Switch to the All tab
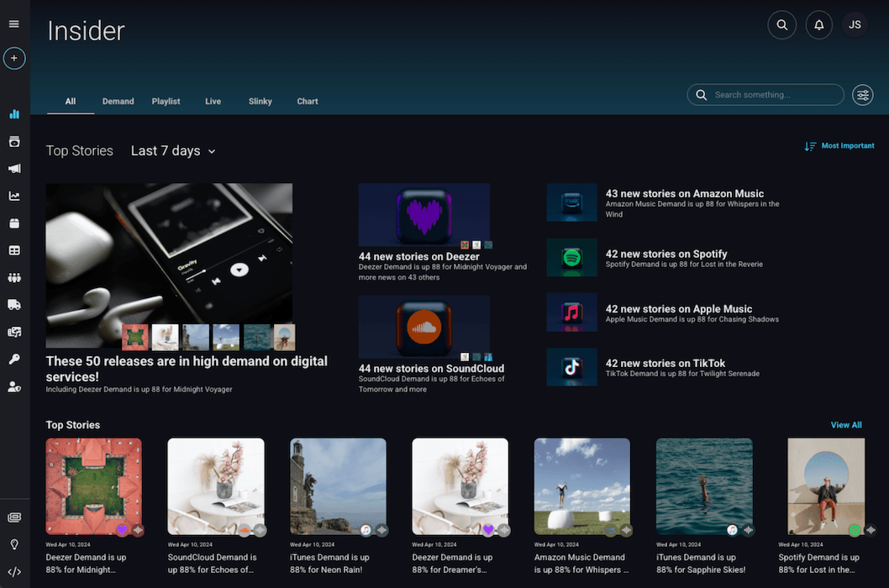 click(x=71, y=101)
